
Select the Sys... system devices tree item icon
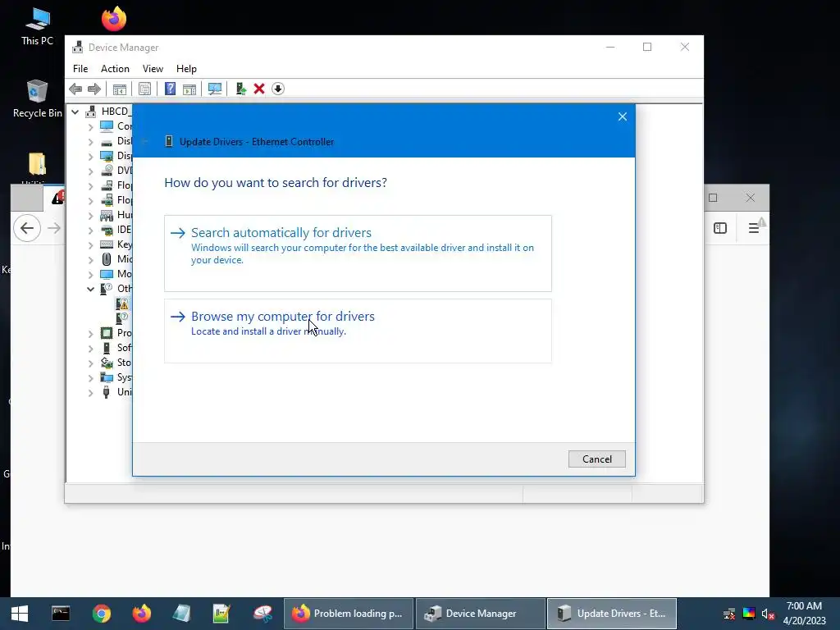(x=107, y=377)
